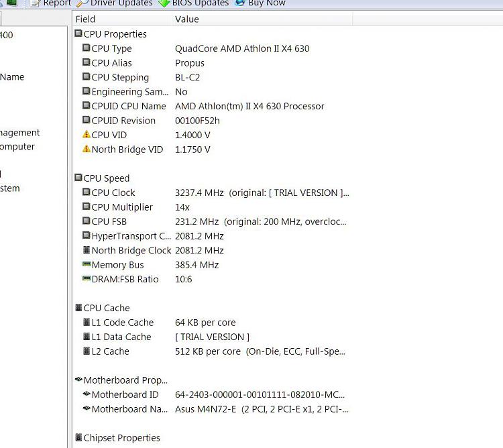Click the warning icon beside North Bridge VID

[x=86, y=149]
